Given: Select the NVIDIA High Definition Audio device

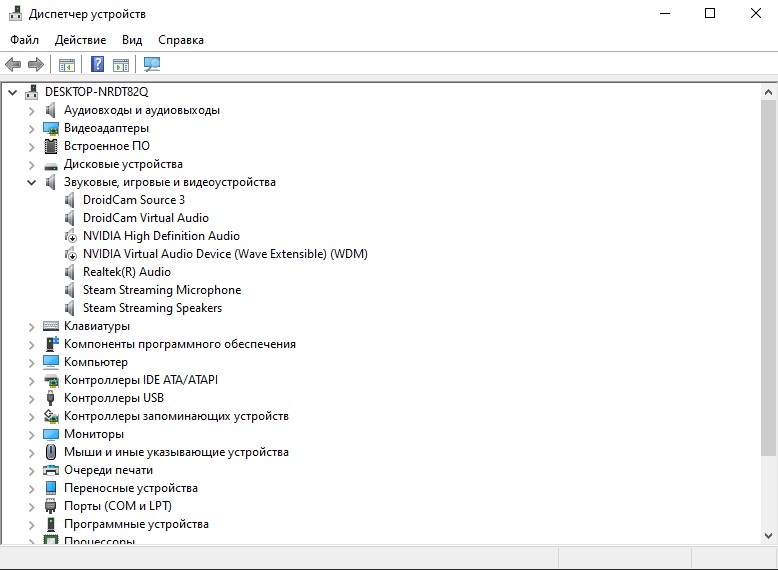Looking at the screenshot, I should [x=161, y=236].
